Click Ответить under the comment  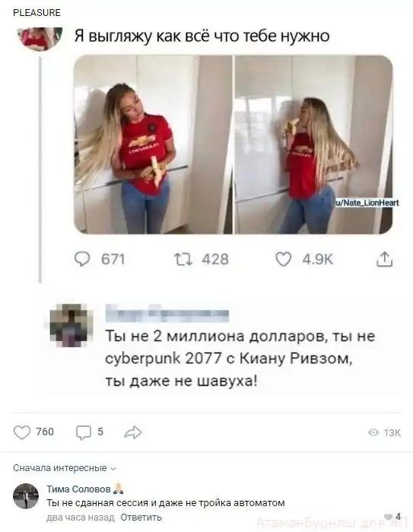(x=141, y=518)
